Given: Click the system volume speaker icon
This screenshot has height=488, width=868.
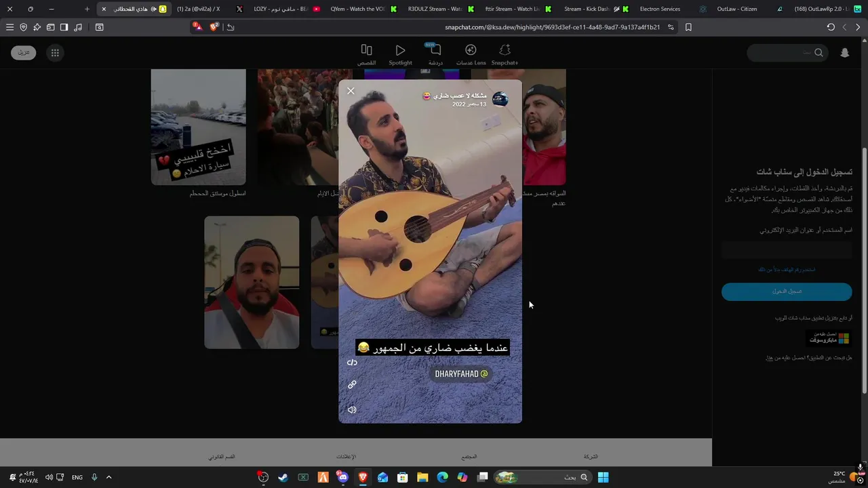Looking at the screenshot, I should [x=49, y=477].
